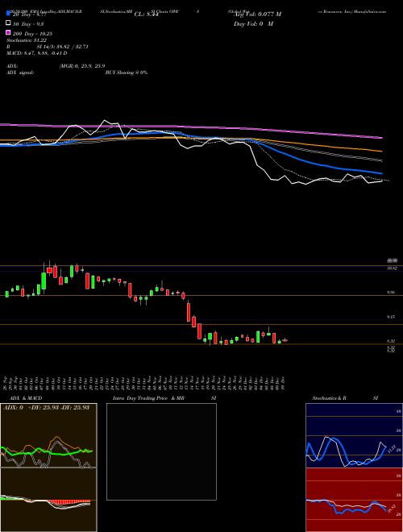Click the magenta 200 Day legend swatch
403x532 pixels.
coord(9,32)
